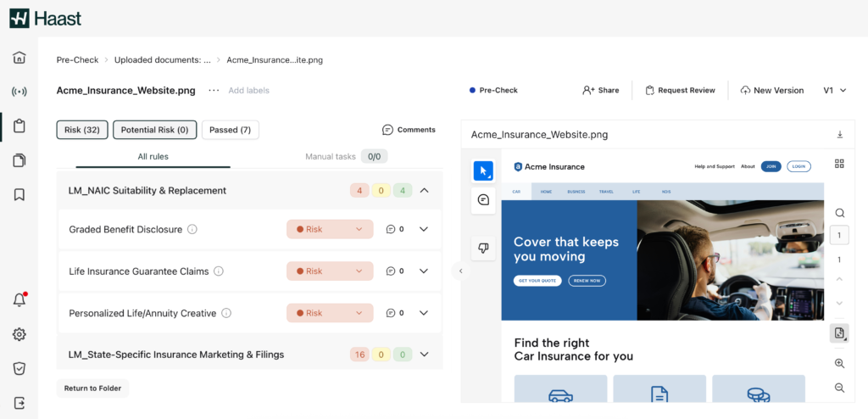The width and height of the screenshot is (868, 419).
Task: Click LOGIN button in document preview
Action: coord(798,166)
